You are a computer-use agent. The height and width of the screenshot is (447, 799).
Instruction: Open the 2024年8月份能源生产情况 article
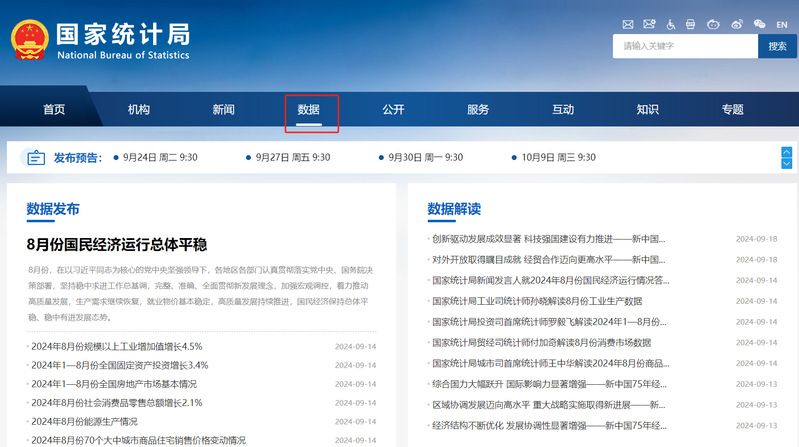85,421
